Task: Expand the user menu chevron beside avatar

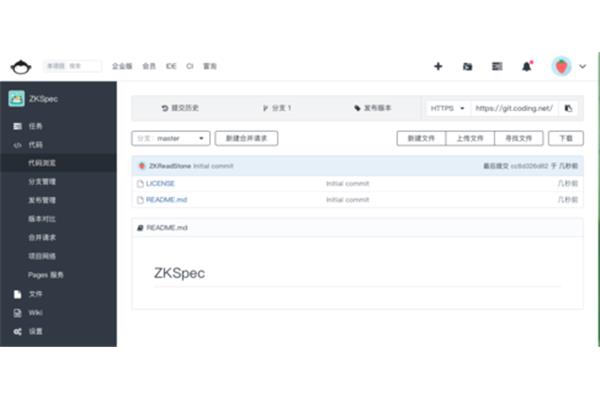Action: tap(582, 67)
